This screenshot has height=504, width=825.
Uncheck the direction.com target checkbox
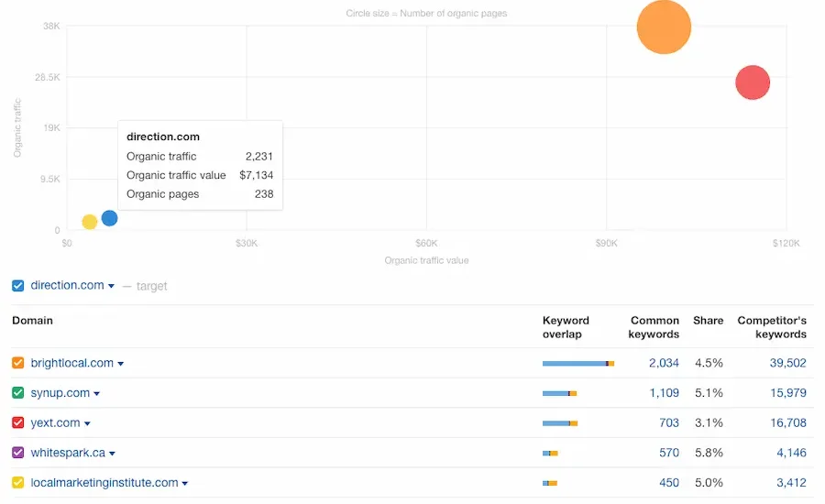18,286
